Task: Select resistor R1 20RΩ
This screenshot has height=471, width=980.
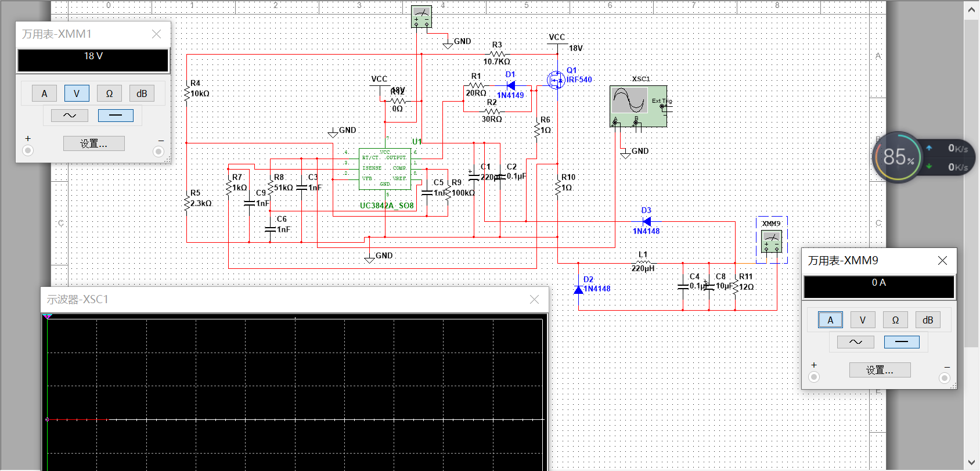Action: (476, 85)
